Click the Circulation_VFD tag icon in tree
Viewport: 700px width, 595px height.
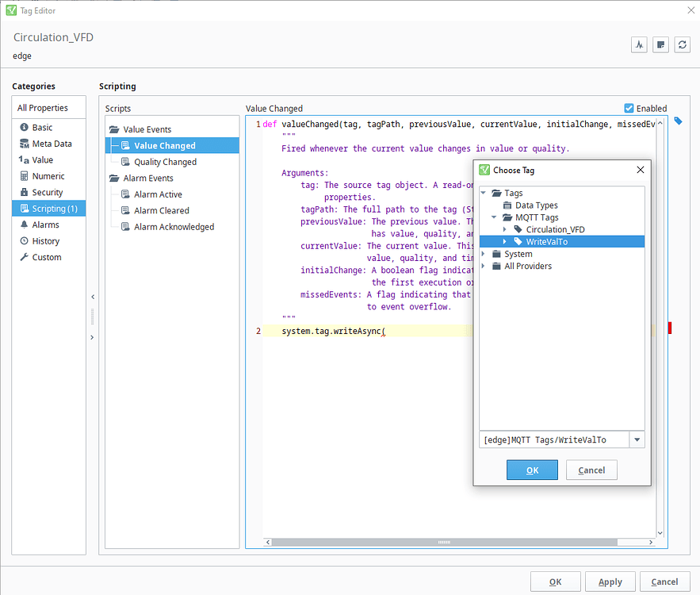pyautogui.click(x=518, y=229)
